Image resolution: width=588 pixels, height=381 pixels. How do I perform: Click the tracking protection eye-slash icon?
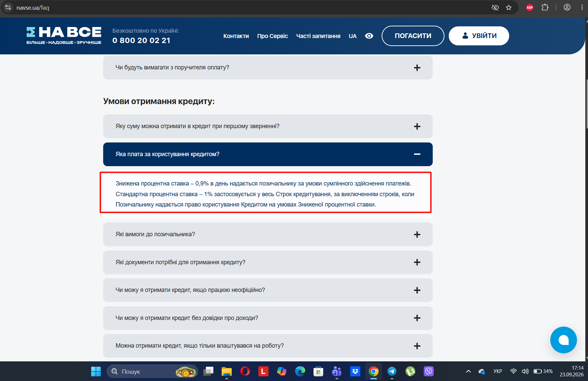tap(495, 7)
